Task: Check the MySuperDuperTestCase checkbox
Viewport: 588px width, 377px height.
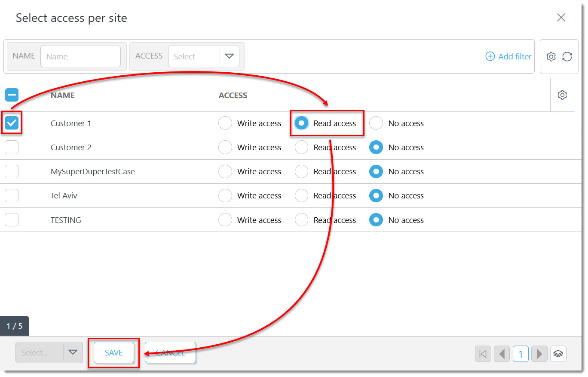Action: 12,171
